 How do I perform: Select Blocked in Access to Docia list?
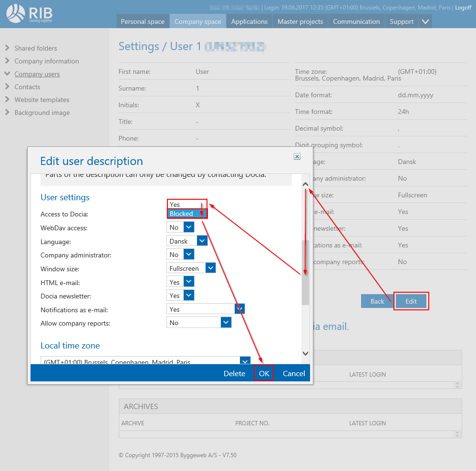[x=187, y=214]
